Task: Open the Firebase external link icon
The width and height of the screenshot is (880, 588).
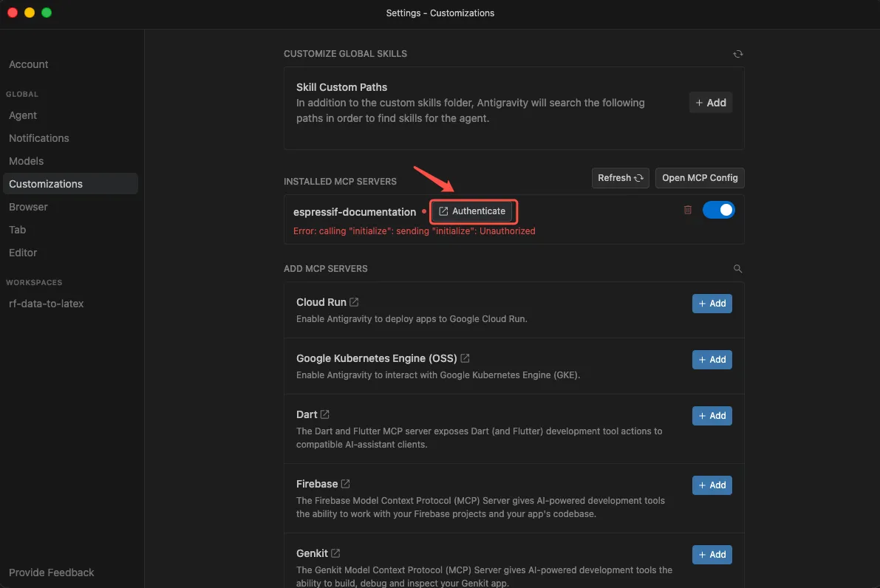Action: [x=345, y=484]
